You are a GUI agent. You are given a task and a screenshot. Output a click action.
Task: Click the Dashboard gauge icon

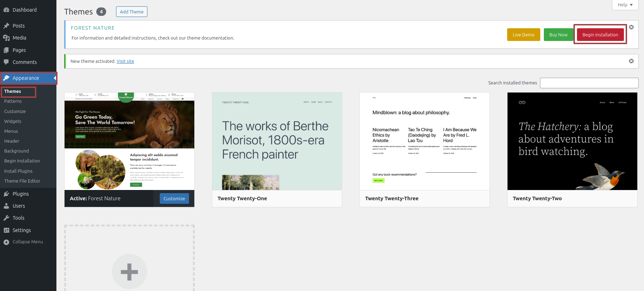coord(6,10)
